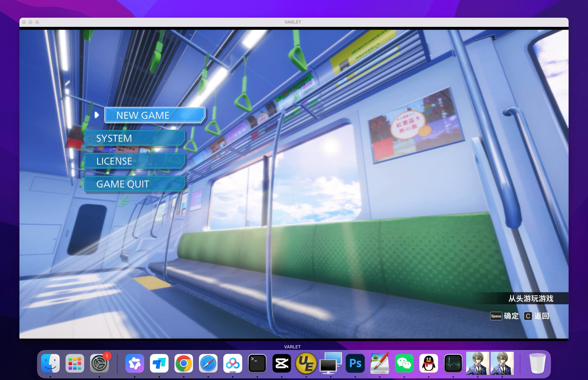Click the C key return icon
Screen dimensions: 588x380
click(x=528, y=316)
